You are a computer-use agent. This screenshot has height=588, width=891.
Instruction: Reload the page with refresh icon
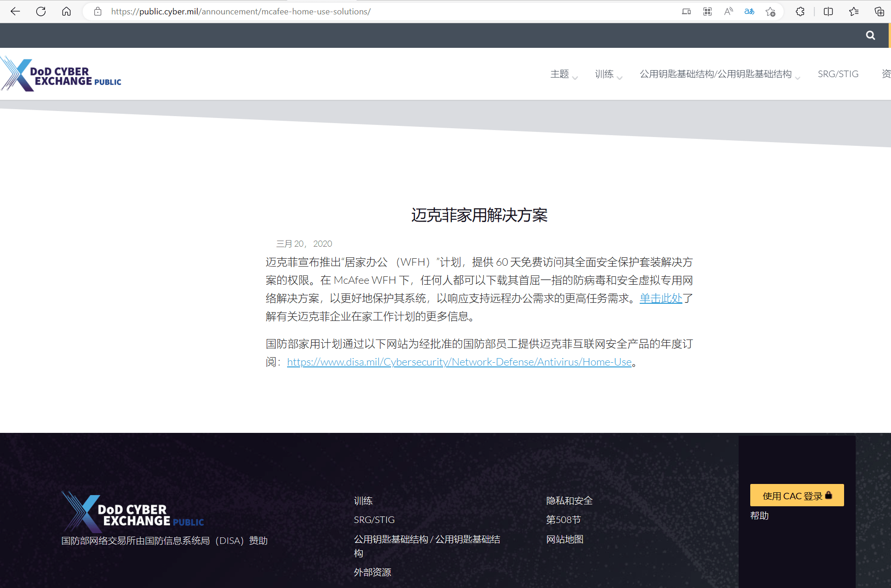[41, 12]
